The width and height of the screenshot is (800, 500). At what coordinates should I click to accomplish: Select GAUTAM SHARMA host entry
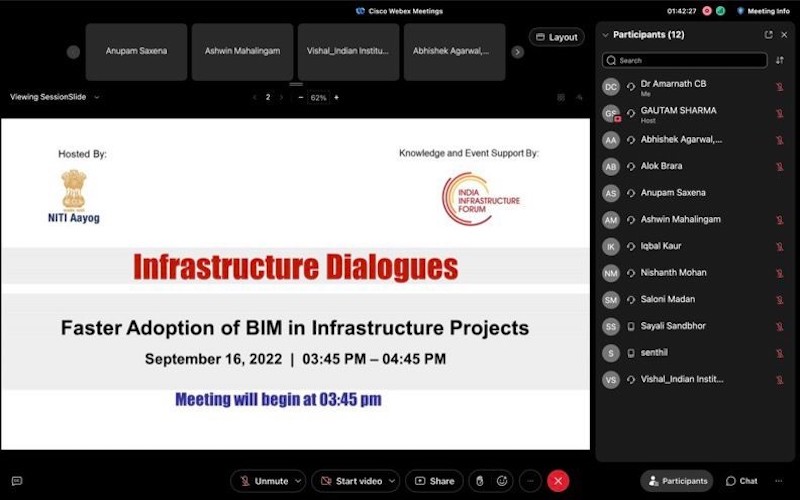694,113
